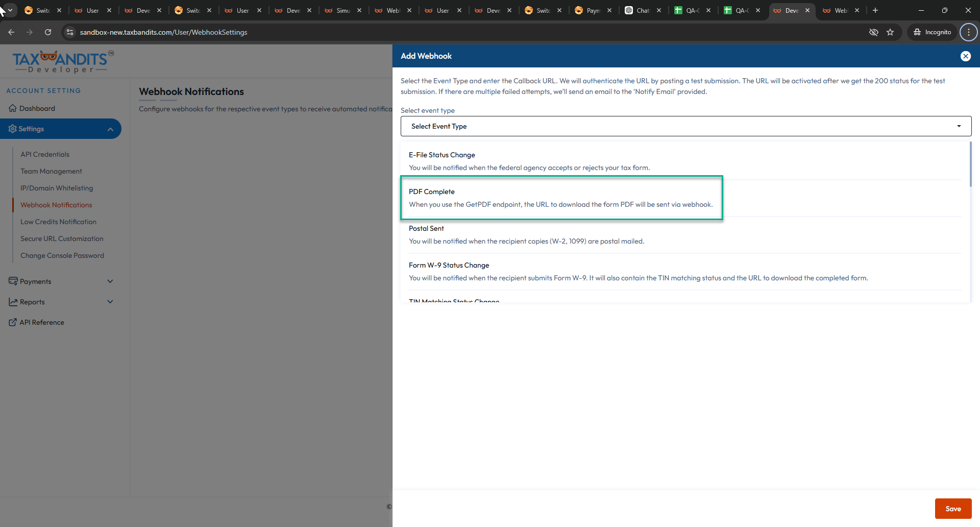Screen dimensions: 980x527
Task: Select Webhook Notifications in sidebar
Action: point(56,205)
